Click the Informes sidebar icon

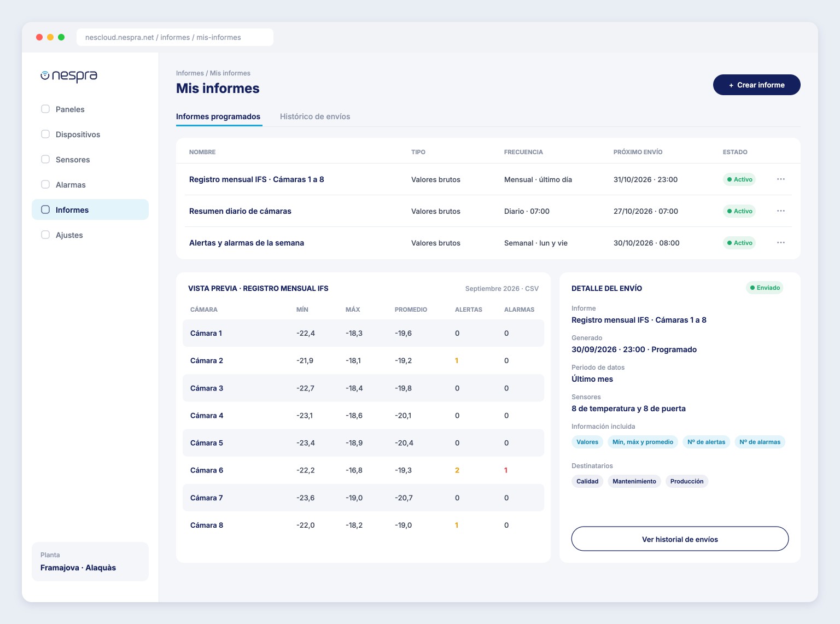(x=45, y=209)
